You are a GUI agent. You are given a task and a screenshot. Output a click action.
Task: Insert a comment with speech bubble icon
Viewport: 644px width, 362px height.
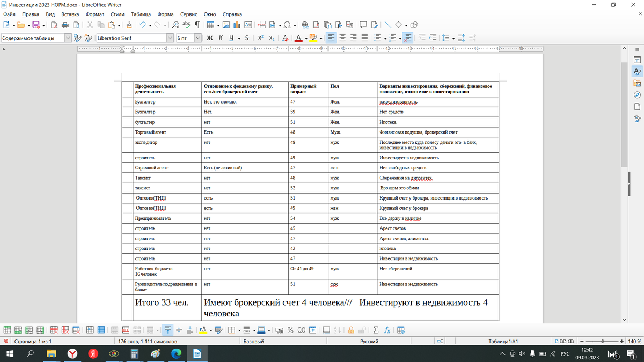click(363, 25)
